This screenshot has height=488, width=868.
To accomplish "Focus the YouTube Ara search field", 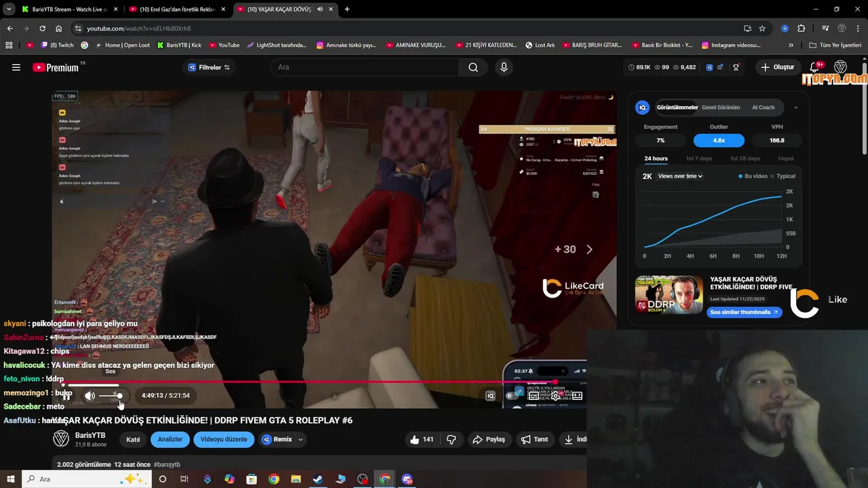I will click(x=365, y=67).
